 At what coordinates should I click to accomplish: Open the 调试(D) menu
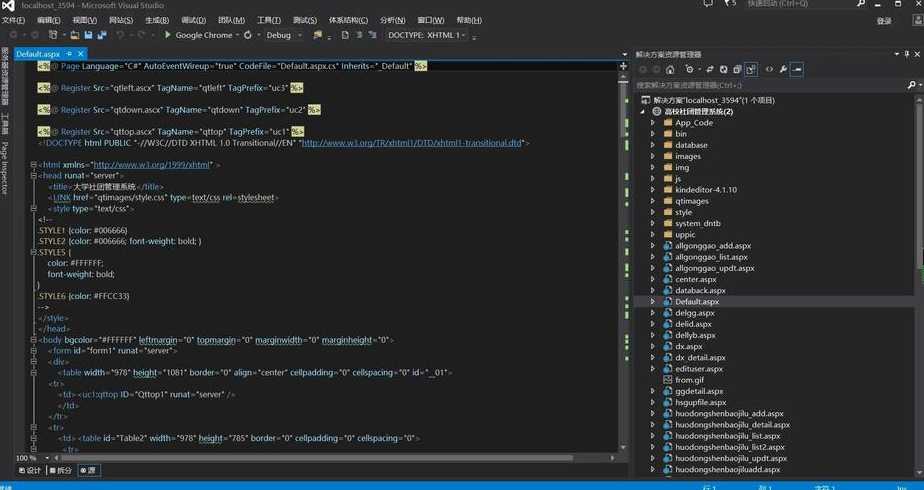(x=194, y=20)
